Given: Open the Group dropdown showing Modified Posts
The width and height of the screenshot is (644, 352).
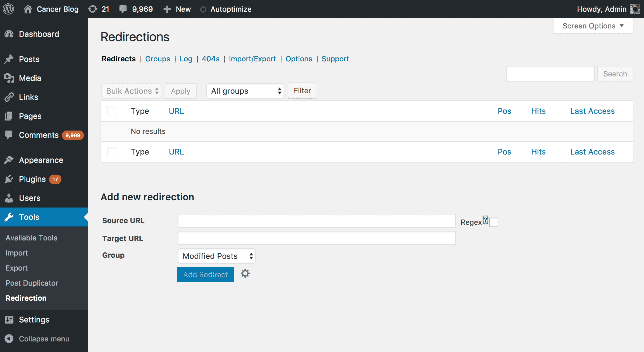Looking at the screenshot, I should coord(217,256).
